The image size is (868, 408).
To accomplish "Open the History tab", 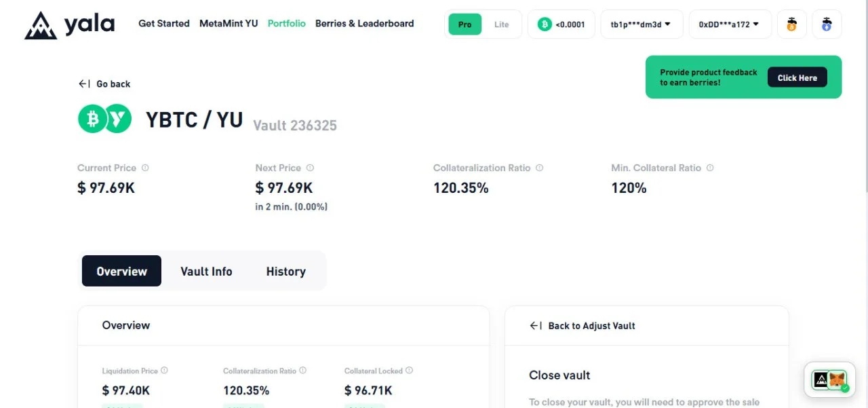I will click(x=285, y=271).
